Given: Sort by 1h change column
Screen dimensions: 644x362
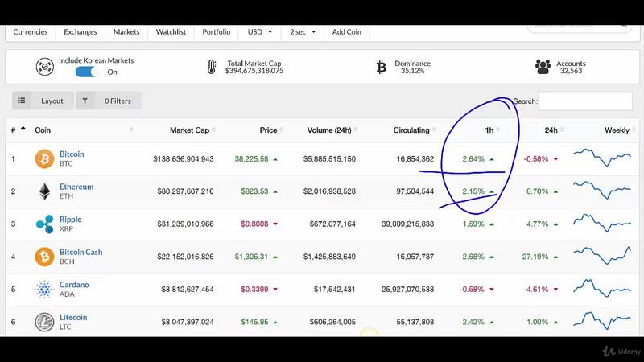Looking at the screenshot, I should [x=493, y=130].
